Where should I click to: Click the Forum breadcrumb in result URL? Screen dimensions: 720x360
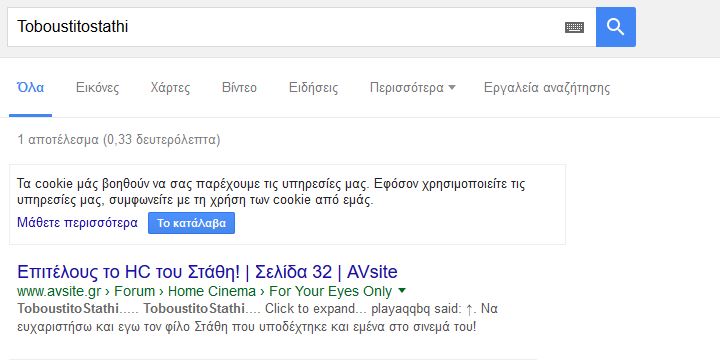pyautogui.click(x=135, y=291)
